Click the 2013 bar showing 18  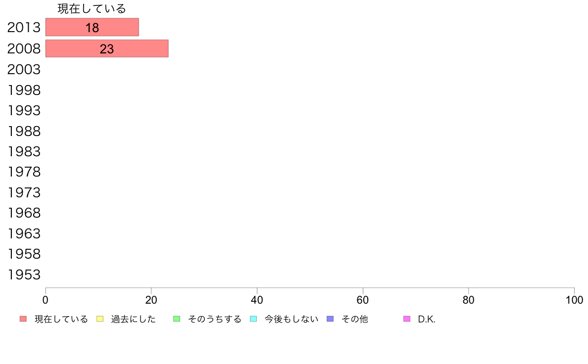click(92, 27)
